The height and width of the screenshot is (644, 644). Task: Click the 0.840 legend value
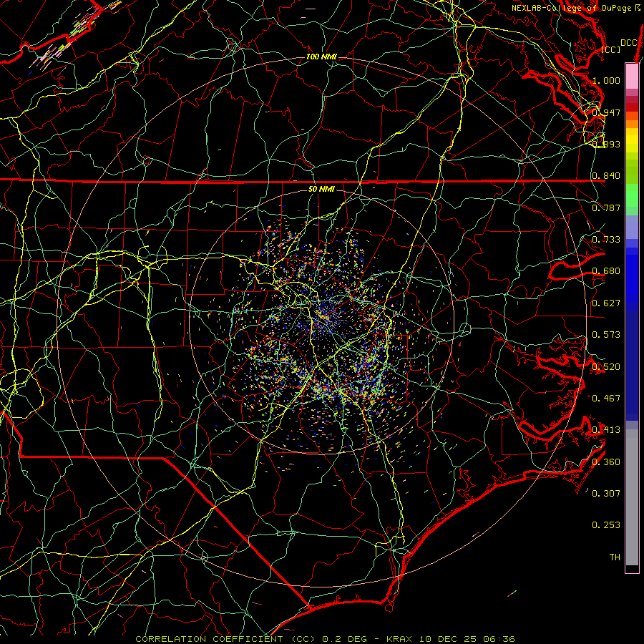point(606,176)
